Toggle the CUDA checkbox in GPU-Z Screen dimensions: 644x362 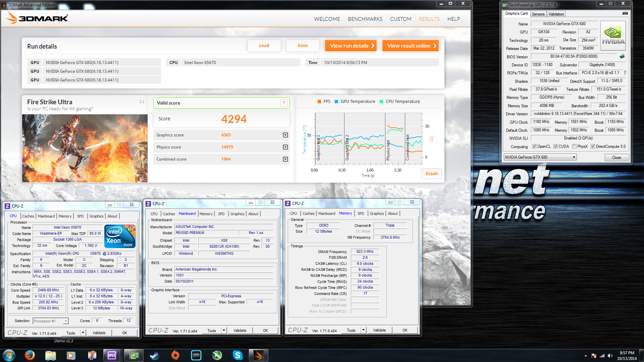pyautogui.click(x=555, y=146)
